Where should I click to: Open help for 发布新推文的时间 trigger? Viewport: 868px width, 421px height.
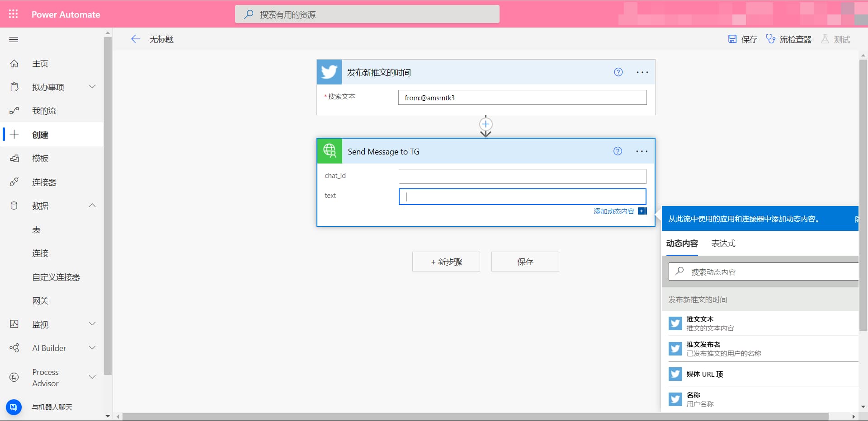click(x=618, y=72)
